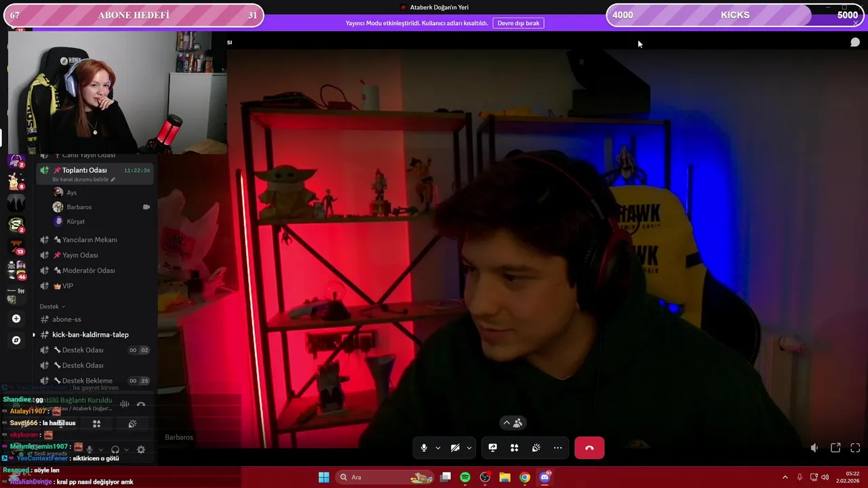868x488 pixels.
Task: Open call chat bubble icon
Action: pos(855,43)
